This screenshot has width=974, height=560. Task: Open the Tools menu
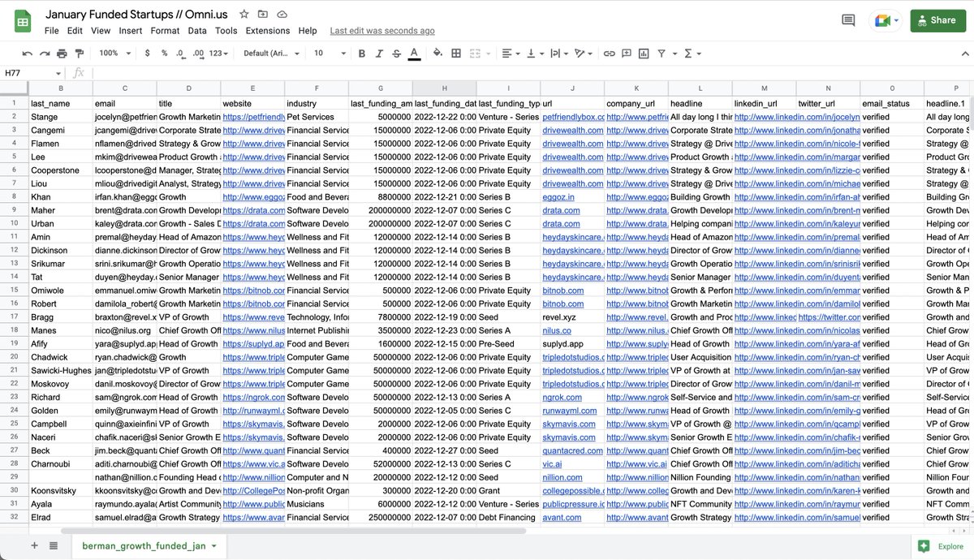pyautogui.click(x=226, y=31)
